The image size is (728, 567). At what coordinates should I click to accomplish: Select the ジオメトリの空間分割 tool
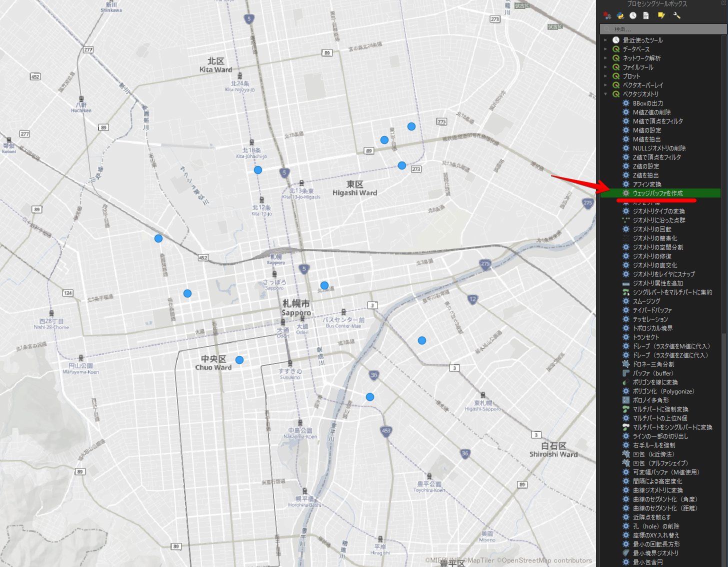click(658, 247)
